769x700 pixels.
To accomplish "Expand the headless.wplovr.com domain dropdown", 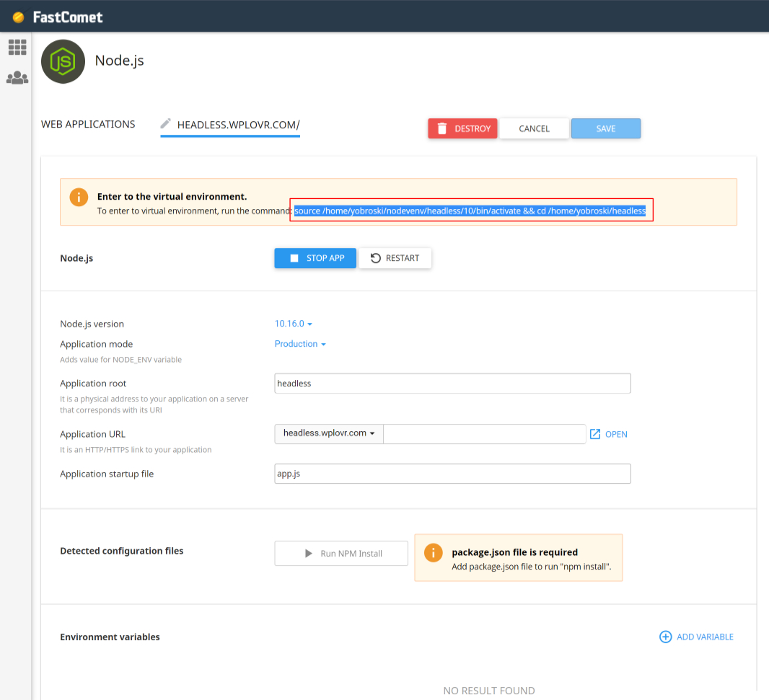I will (x=329, y=433).
